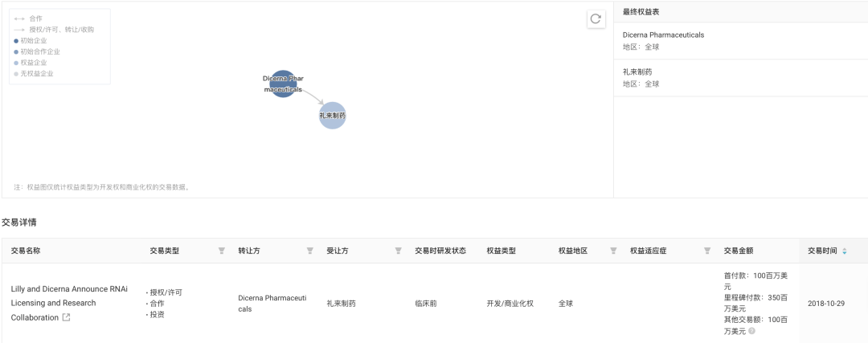The width and height of the screenshot is (868, 343).
Task: Open the 权益适应症 filter funnel
Action: pyautogui.click(x=707, y=251)
